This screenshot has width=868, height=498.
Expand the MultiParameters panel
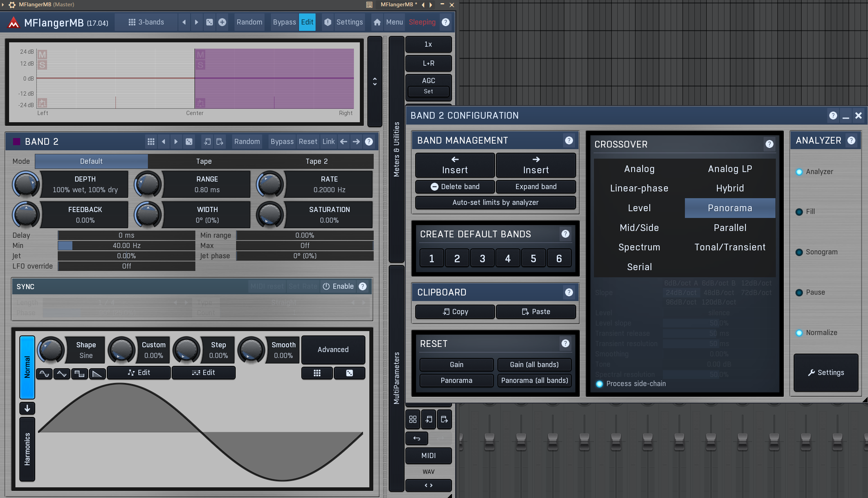(397, 378)
